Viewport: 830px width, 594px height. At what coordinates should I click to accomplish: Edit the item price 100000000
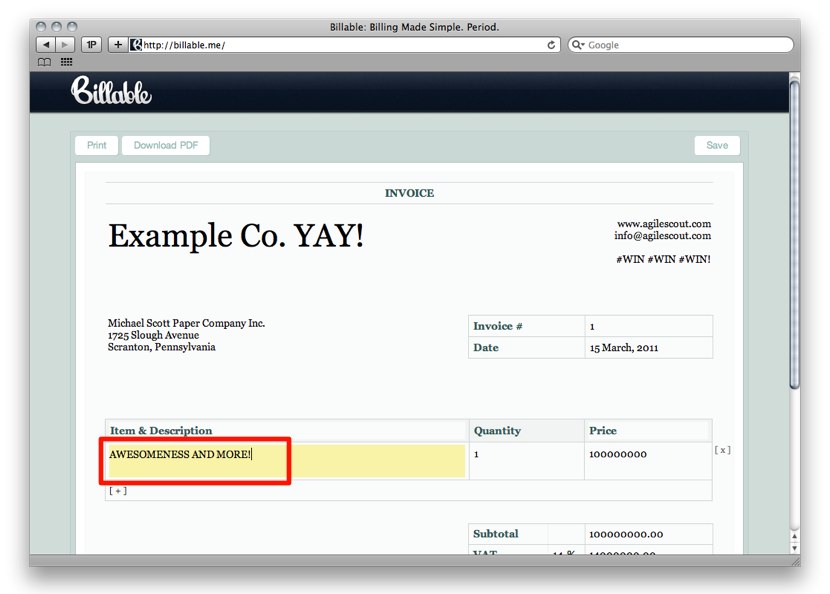(648, 461)
